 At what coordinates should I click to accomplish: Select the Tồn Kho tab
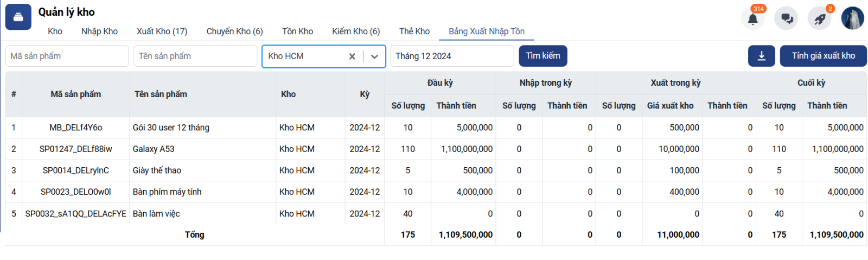click(x=297, y=31)
